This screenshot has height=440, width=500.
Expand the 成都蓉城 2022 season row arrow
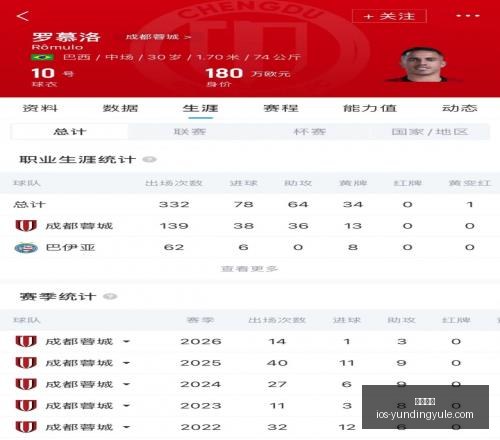click(126, 427)
